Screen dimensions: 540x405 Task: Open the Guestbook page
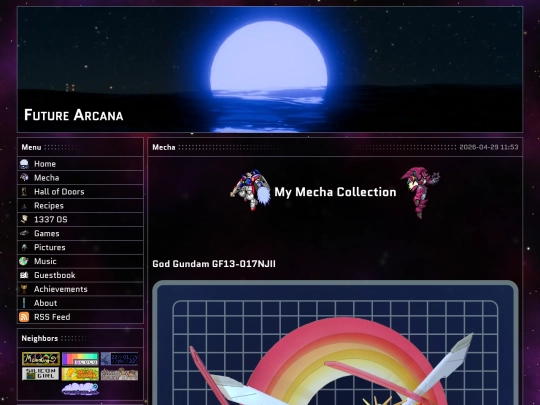pos(80,275)
